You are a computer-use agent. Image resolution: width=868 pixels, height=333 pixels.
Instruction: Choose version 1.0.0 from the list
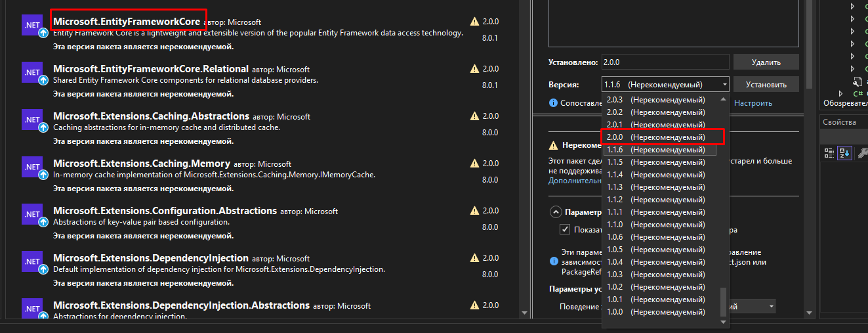(x=661, y=312)
